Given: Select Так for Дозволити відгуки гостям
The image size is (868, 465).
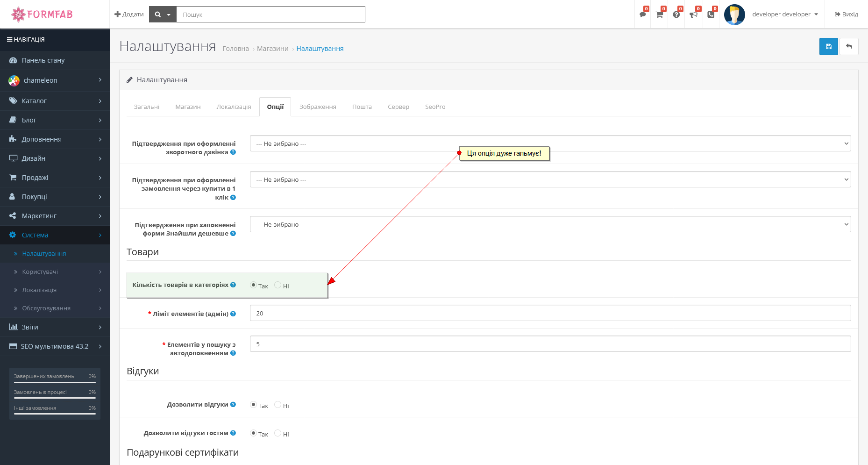Looking at the screenshot, I should 253,433.
